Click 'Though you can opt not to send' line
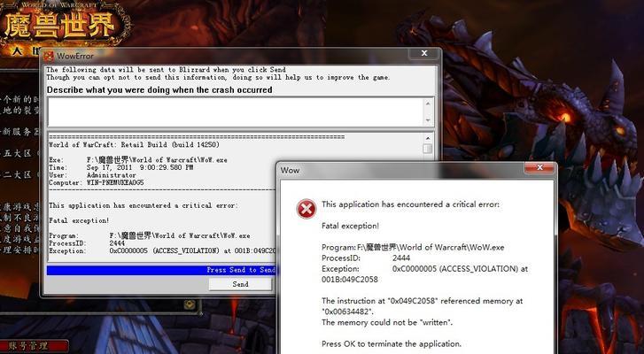The height and width of the screenshot is (354, 644). point(218,77)
